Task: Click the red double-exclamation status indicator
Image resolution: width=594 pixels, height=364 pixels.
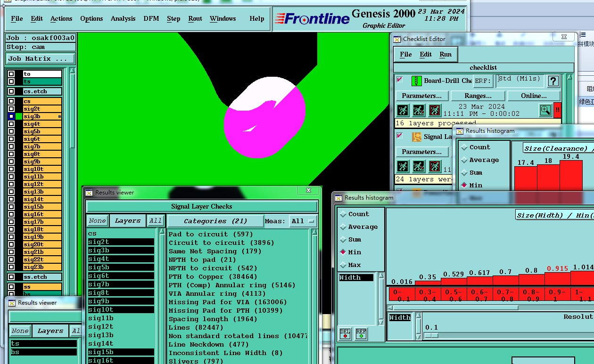Action: pos(557,110)
